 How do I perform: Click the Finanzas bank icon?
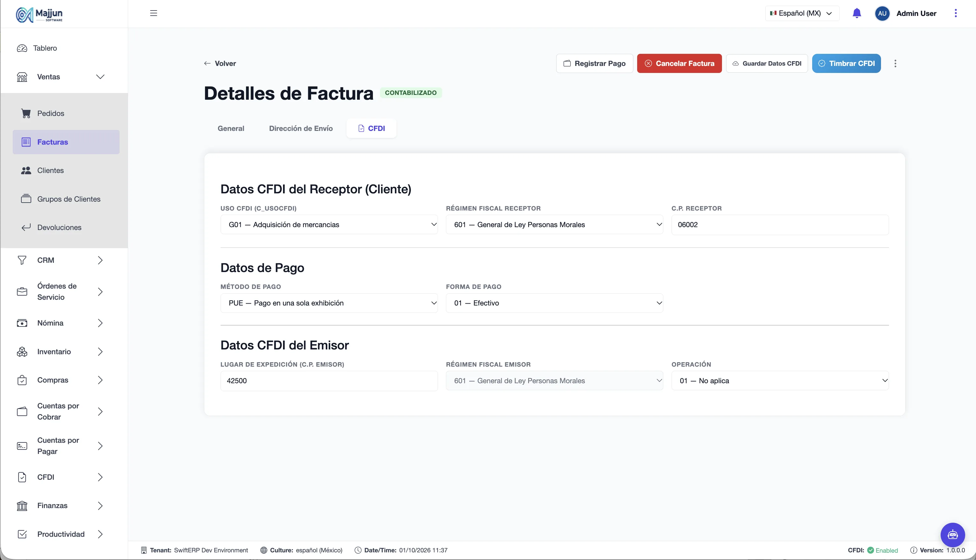tap(22, 506)
